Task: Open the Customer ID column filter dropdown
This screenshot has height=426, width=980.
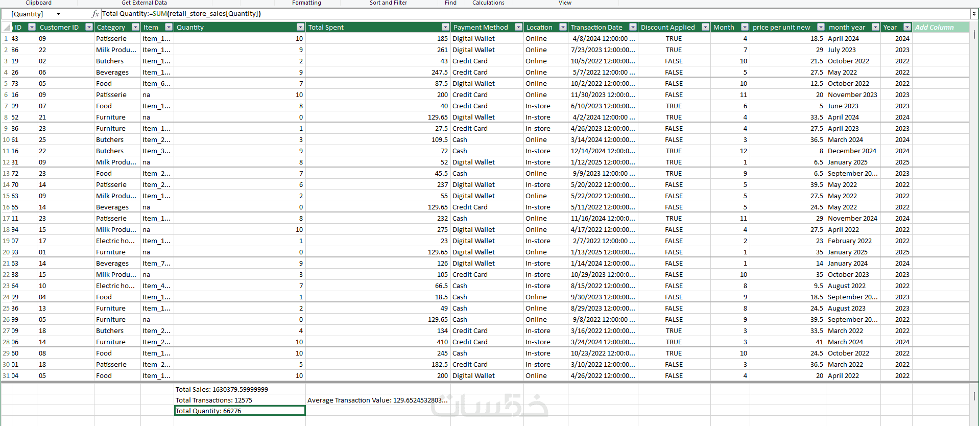Action: click(x=89, y=27)
